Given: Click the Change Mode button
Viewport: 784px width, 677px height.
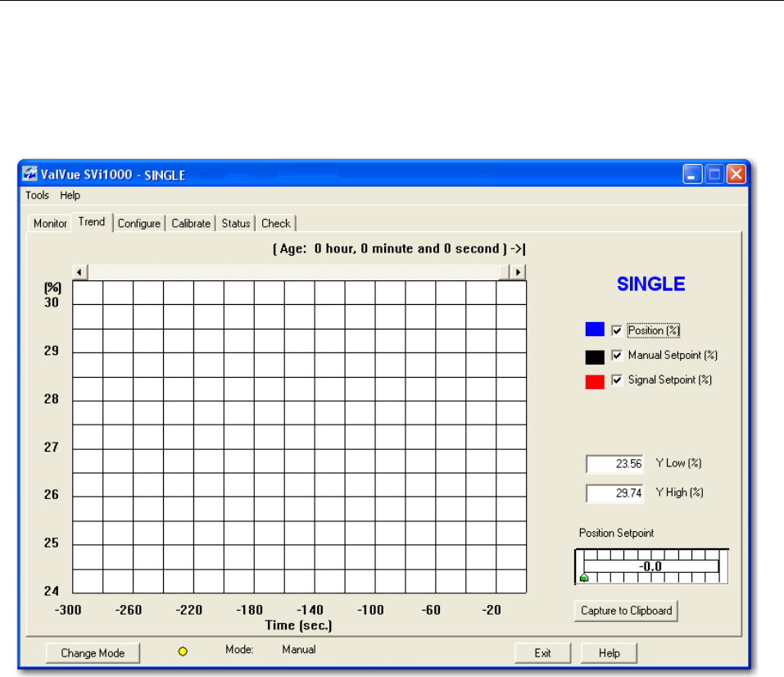Looking at the screenshot, I should [x=93, y=653].
